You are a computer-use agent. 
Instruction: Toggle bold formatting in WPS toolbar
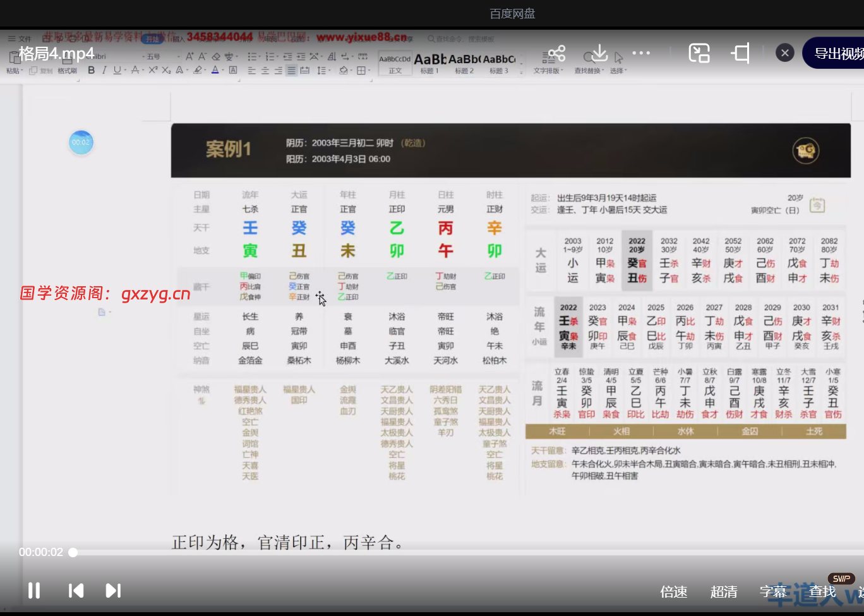coord(91,70)
